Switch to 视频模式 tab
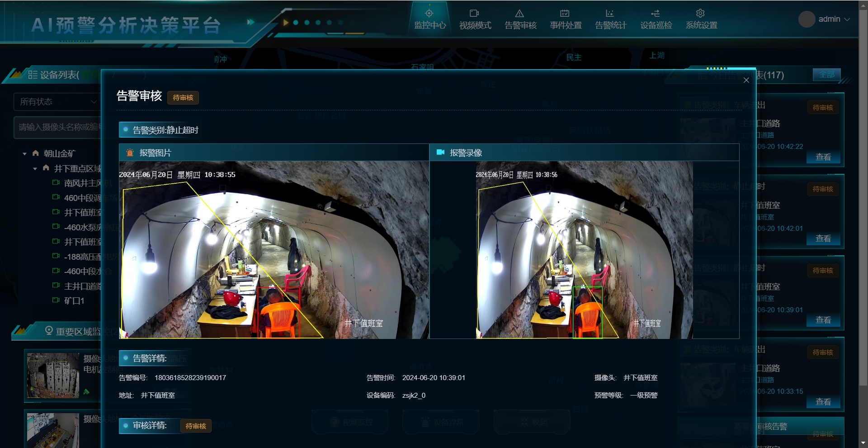 pyautogui.click(x=475, y=19)
